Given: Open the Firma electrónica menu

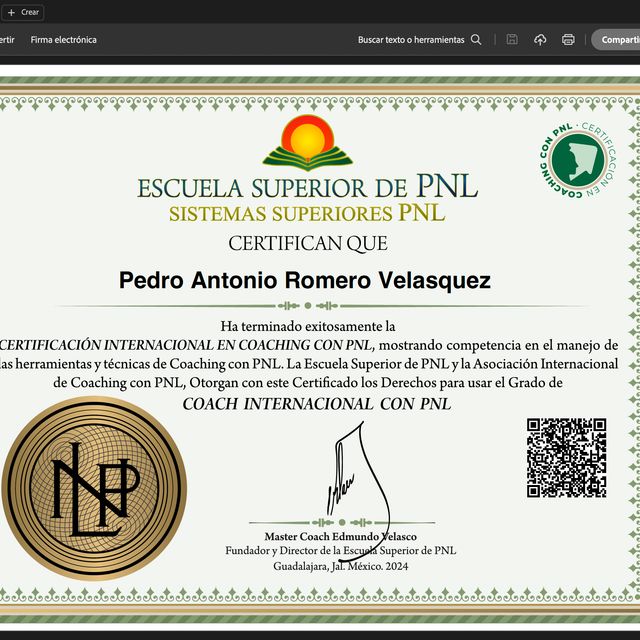Looking at the screenshot, I should [x=64, y=40].
